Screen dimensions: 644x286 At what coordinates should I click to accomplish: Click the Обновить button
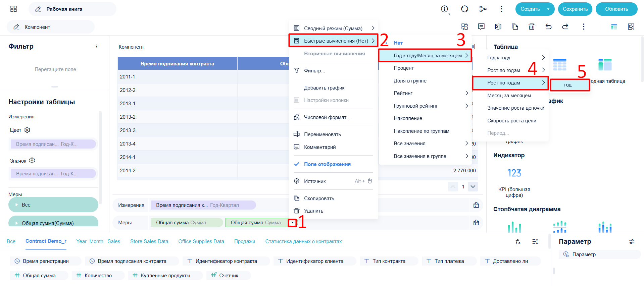point(616,9)
